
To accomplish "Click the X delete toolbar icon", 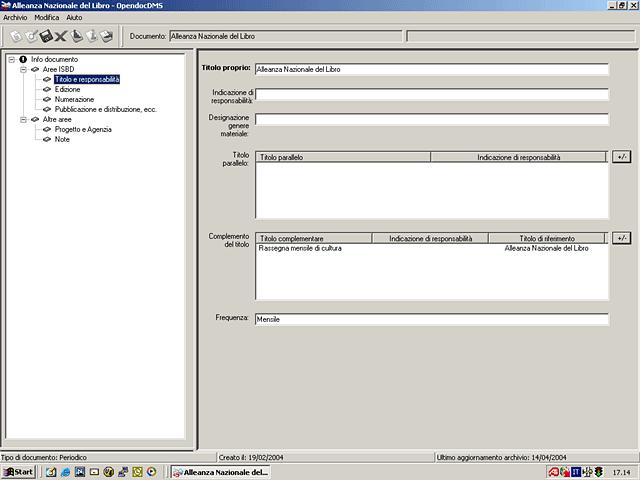I will coord(61,37).
